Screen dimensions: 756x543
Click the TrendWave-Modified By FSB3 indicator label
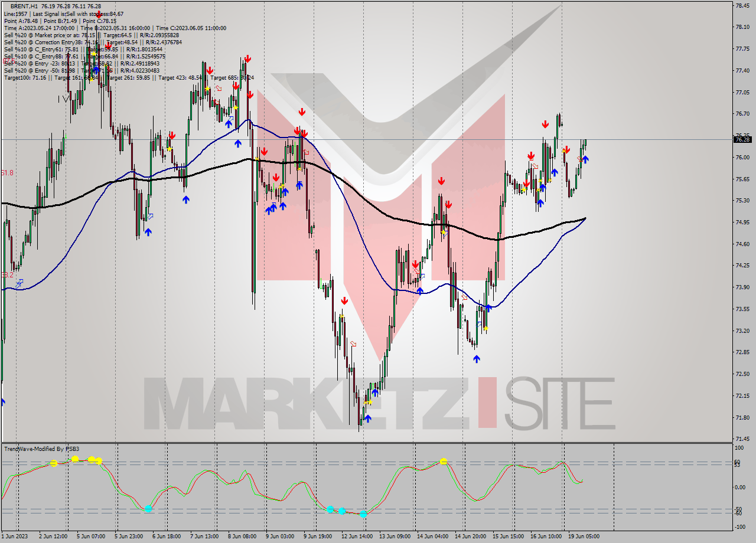(x=41, y=449)
